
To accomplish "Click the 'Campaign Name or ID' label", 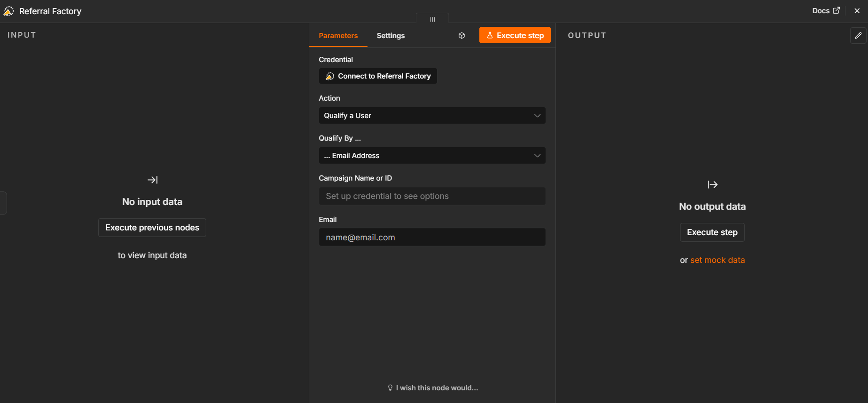I will click(355, 178).
